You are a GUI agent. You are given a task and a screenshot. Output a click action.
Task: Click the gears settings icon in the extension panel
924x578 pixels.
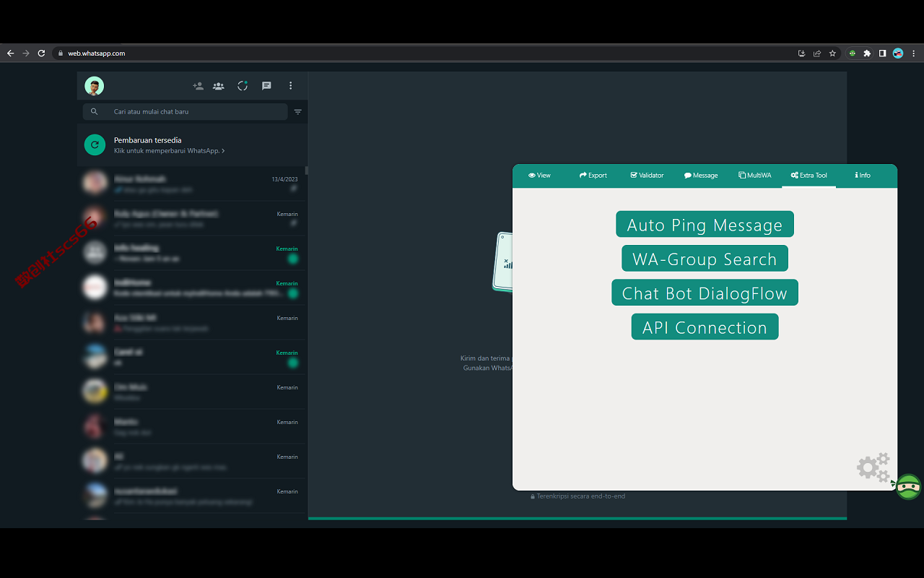coord(873,467)
